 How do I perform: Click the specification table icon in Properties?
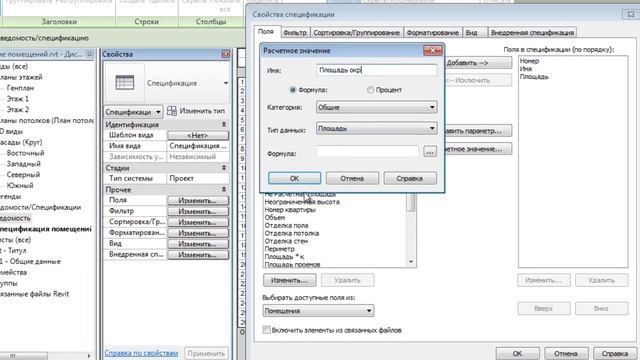124,82
